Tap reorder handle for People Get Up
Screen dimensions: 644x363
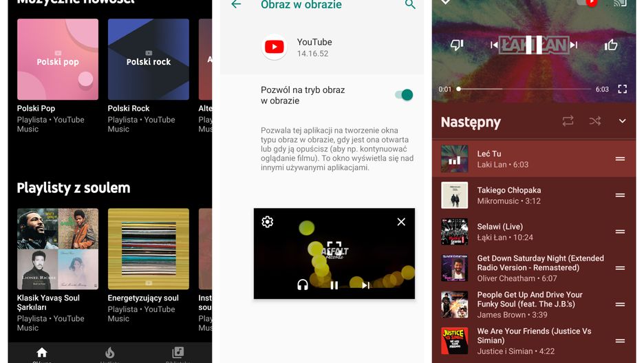[620, 304]
